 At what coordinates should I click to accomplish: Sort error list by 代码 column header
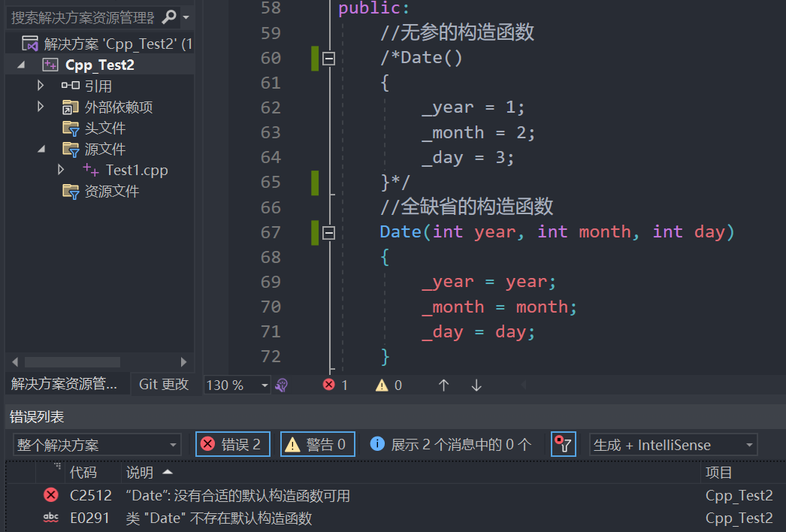click(x=83, y=473)
